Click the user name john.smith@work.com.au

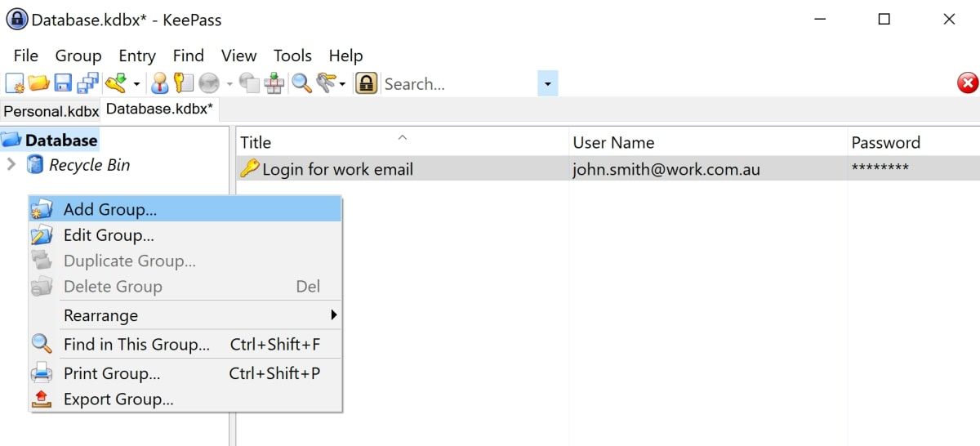(x=666, y=170)
